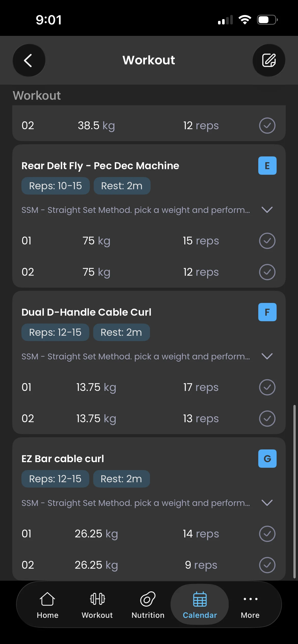Toggle checkmark for Rear Delt Fly set 01
298x644 pixels.
coord(267,241)
